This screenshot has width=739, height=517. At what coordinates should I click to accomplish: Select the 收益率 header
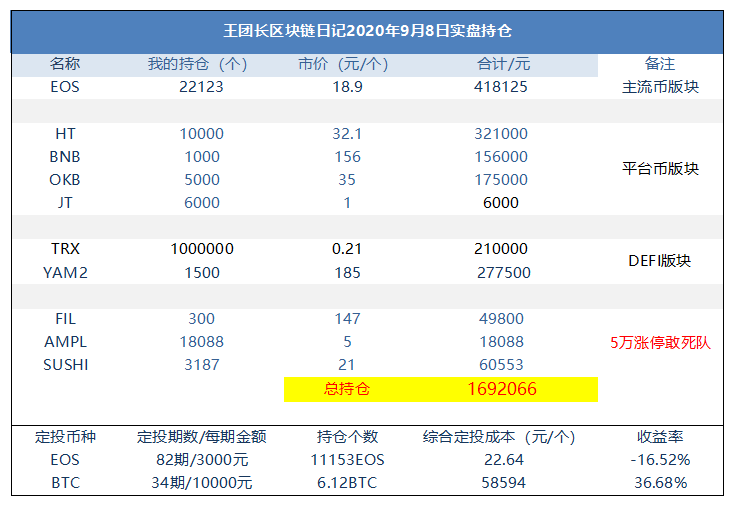[x=660, y=437]
